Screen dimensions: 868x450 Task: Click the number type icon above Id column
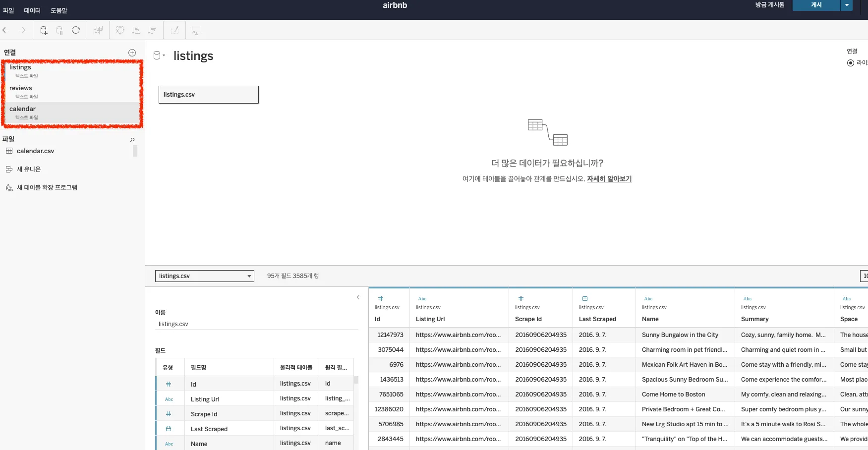[381, 298]
